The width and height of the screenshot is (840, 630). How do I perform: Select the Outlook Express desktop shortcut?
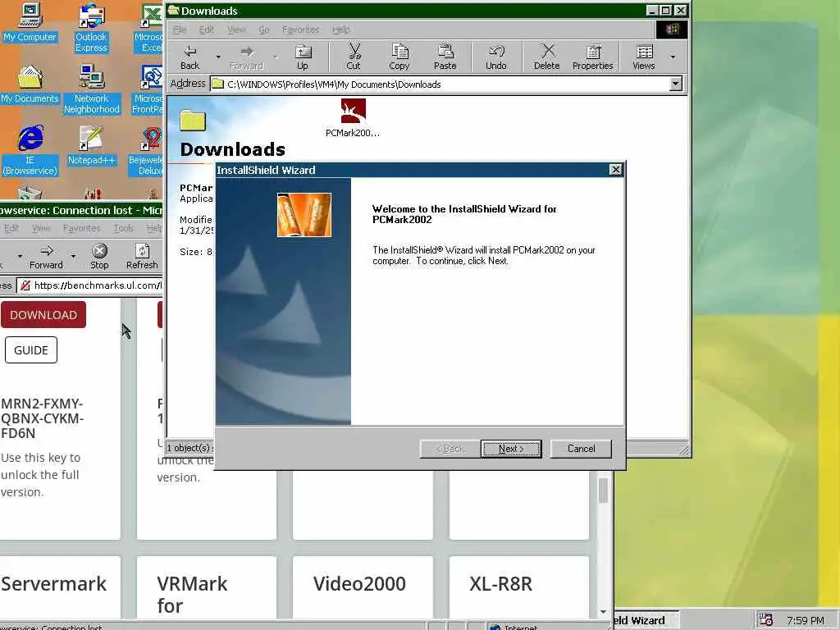coord(91,28)
